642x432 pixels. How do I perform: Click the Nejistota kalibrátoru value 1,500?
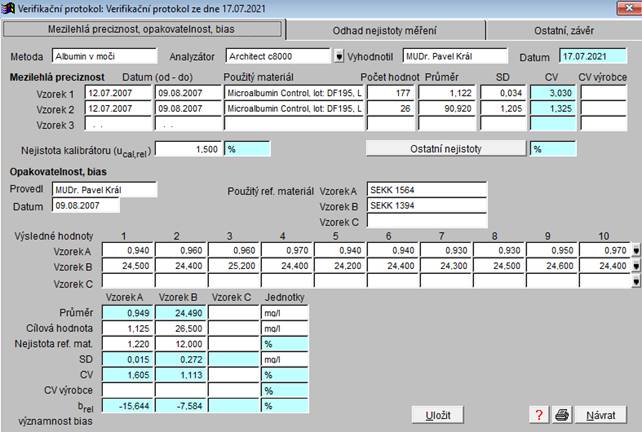click(188, 148)
